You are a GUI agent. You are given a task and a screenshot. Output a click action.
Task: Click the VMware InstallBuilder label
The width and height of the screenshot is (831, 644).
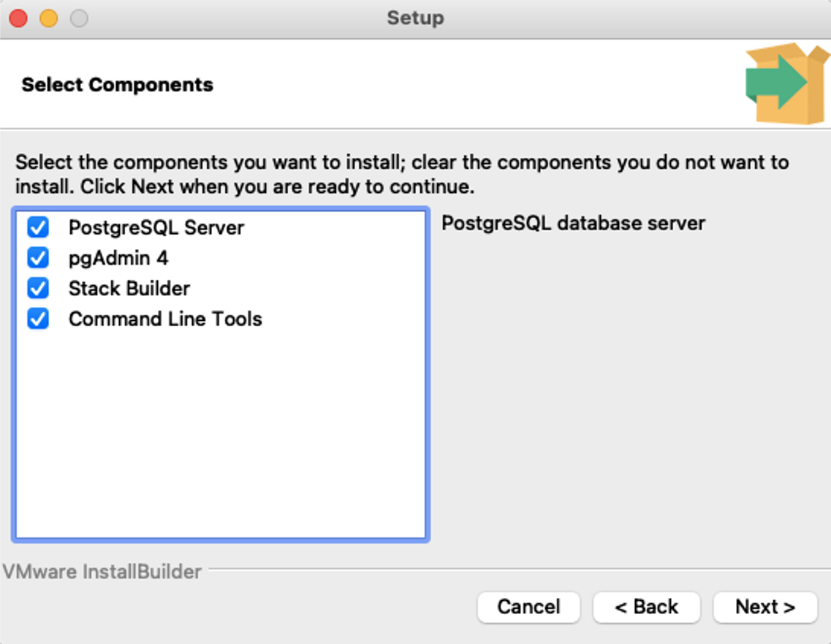(x=102, y=571)
